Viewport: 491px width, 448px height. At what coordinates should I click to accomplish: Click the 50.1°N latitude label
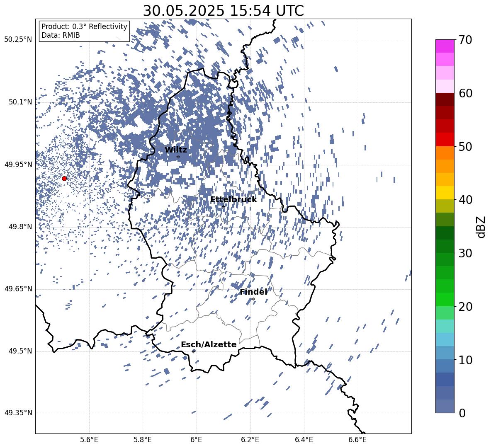coord(20,102)
